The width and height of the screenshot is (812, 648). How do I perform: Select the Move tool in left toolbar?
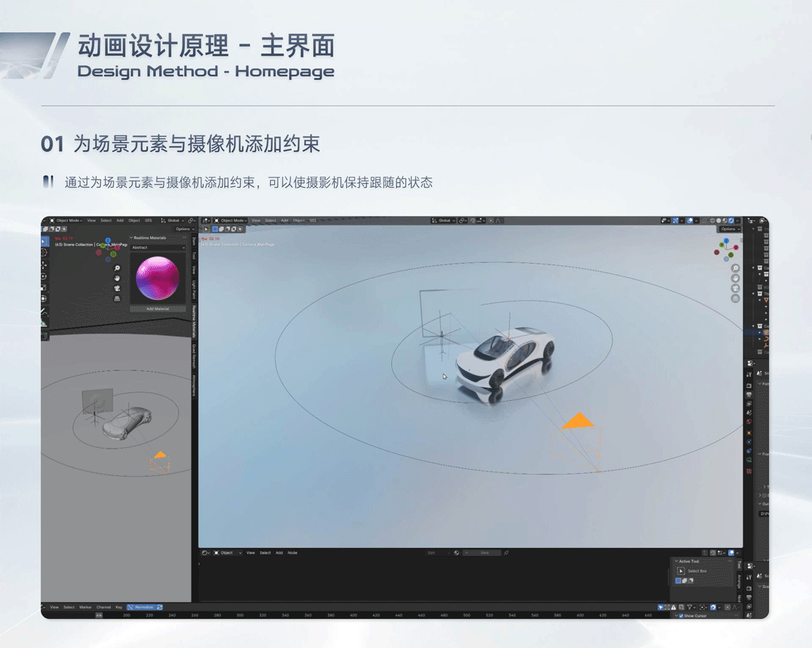click(x=44, y=265)
